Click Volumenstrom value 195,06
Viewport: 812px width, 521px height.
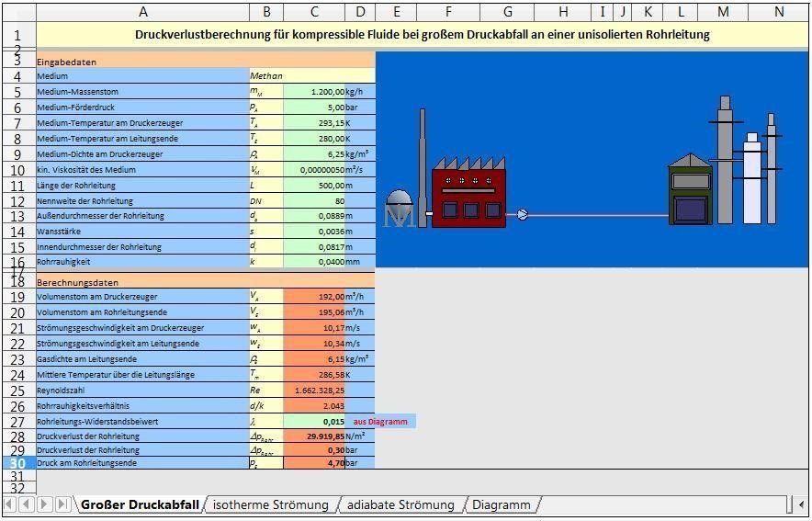tap(314, 312)
